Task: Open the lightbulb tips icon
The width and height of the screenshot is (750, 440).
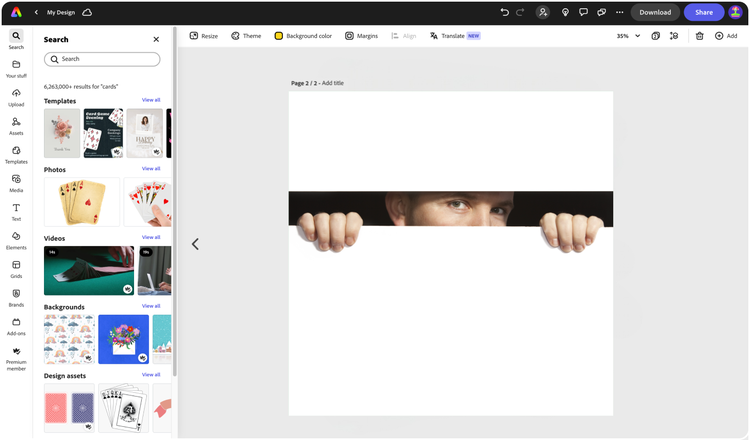Action: coord(565,12)
